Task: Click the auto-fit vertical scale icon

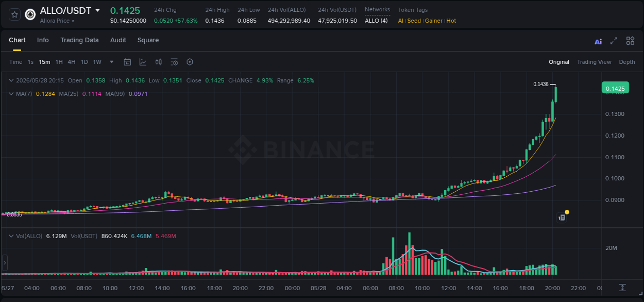Action: coord(622,288)
